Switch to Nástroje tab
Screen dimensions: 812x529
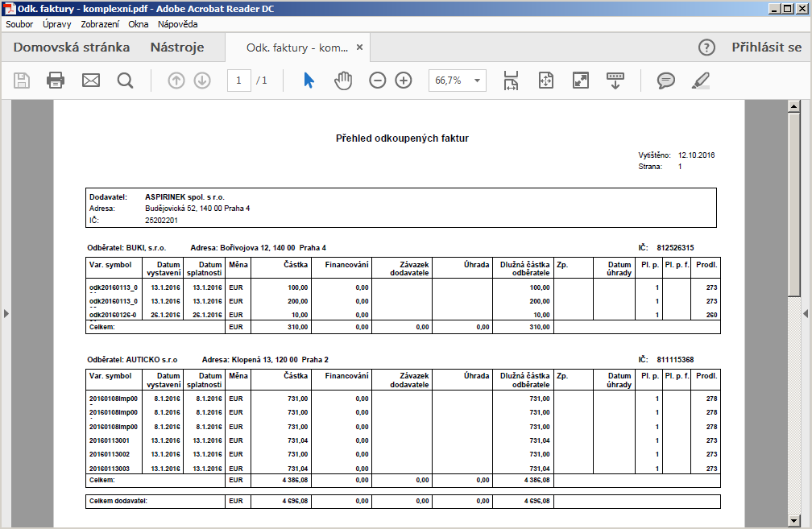pyautogui.click(x=177, y=48)
